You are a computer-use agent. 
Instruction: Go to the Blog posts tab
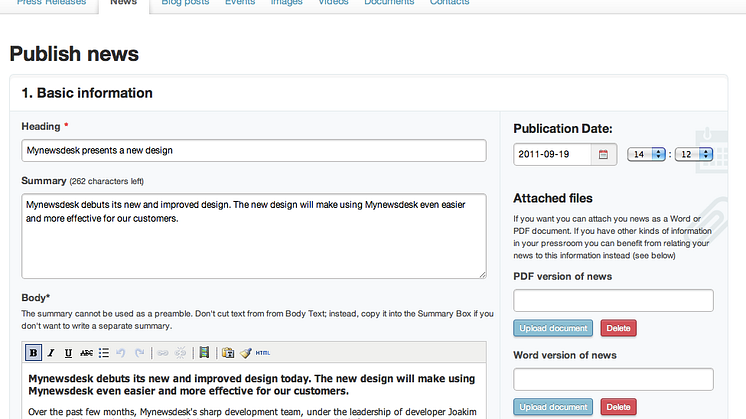[x=185, y=2]
